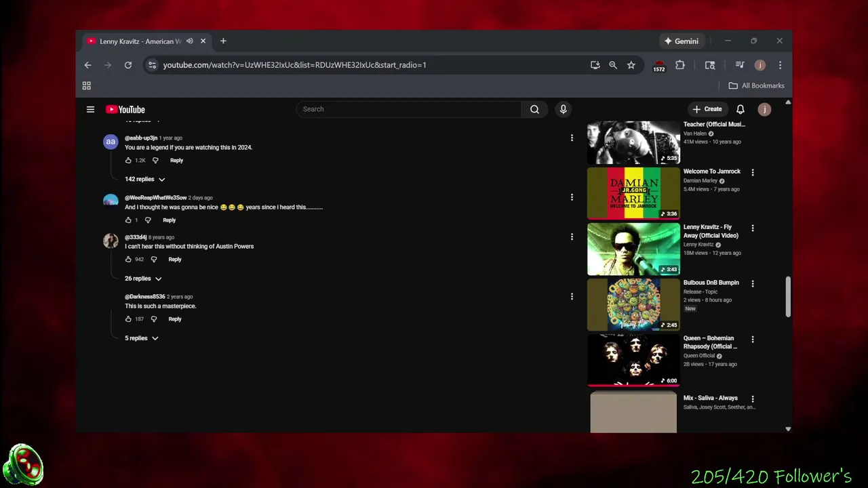Viewport: 868px width, 488px height.
Task: Close the Lenny Kravitz tab
Action: 203,41
